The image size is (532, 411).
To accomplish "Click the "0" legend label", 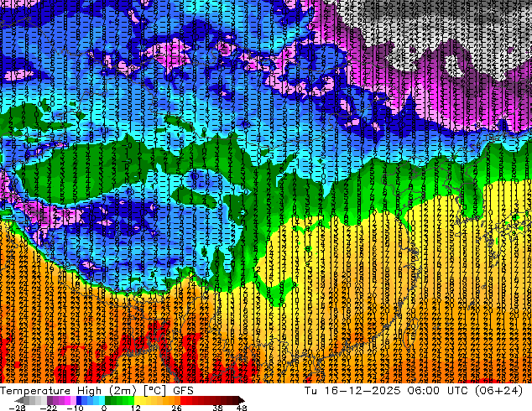I will [x=104, y=408].
